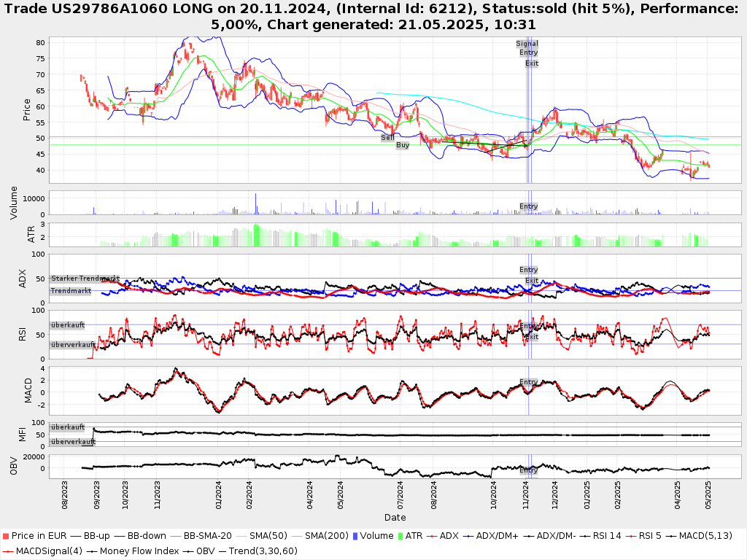Click the Money Flow Index legend entry
This screenshot has height=560, width=747.
pos(139,551)
